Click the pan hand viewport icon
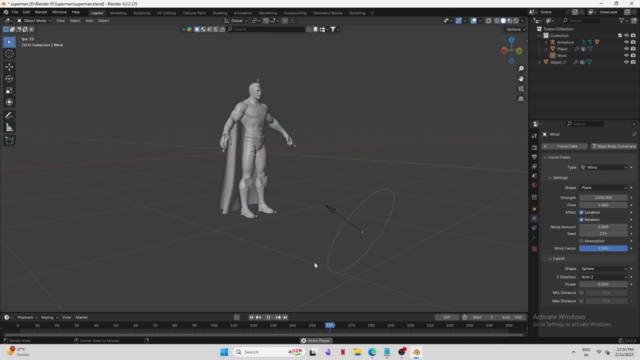Image resolution: width=640 pixels, height=360 pixels. tap(521, 79)
